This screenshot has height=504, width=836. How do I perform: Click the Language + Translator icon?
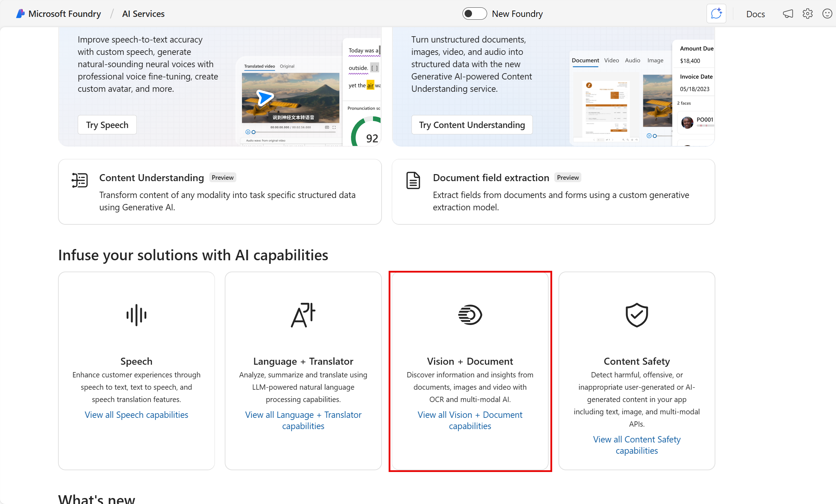tap(303, 315)
